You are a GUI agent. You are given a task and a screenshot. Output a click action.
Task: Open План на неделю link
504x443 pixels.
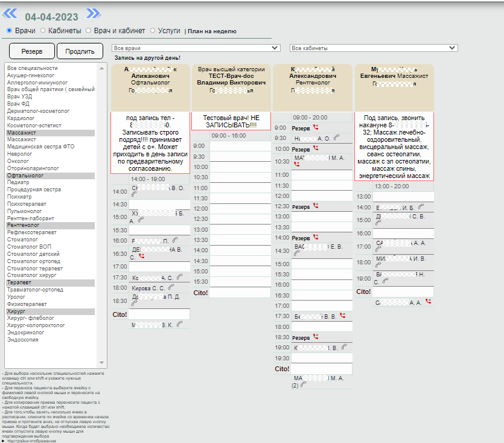[x=212, y=31]
